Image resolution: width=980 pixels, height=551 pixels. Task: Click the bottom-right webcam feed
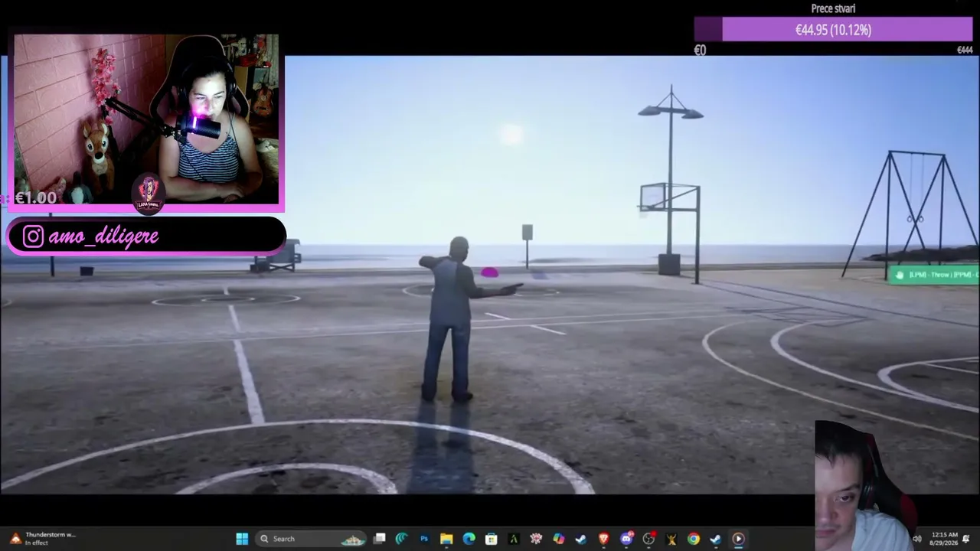click(865, 485)
